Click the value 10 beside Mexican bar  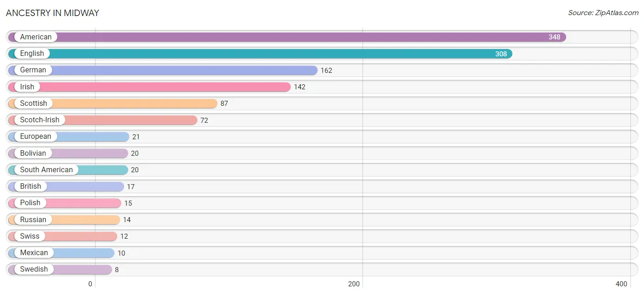[121, 253]
